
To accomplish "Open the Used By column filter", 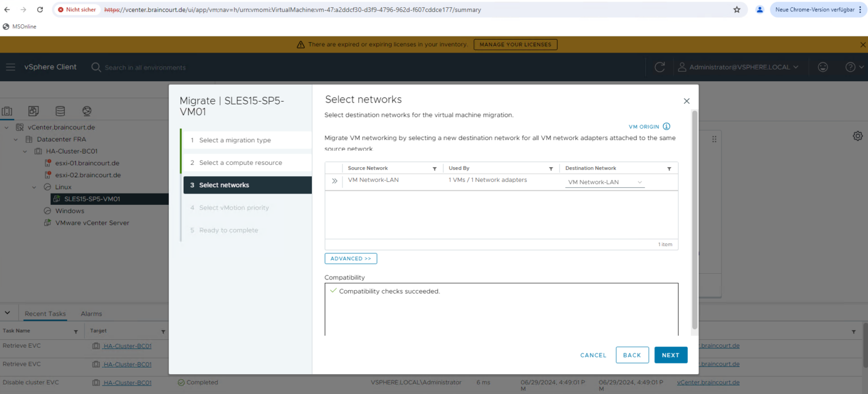I will click(551, 168).
